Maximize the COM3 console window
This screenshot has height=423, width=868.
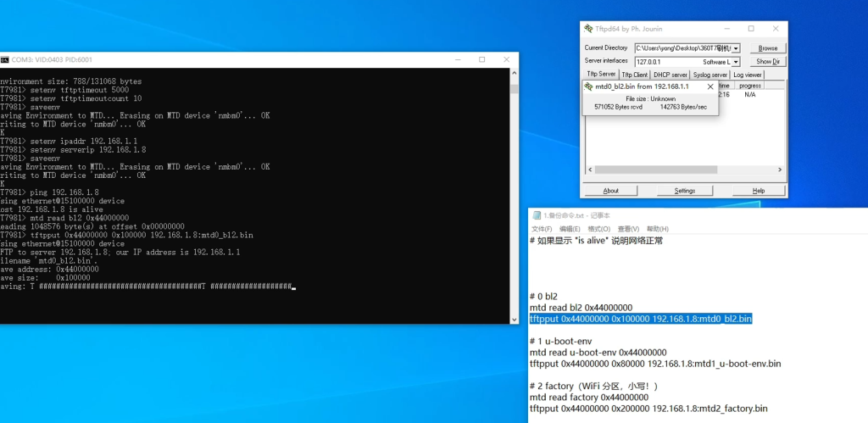pyautogui.click(x=482, y=59)
